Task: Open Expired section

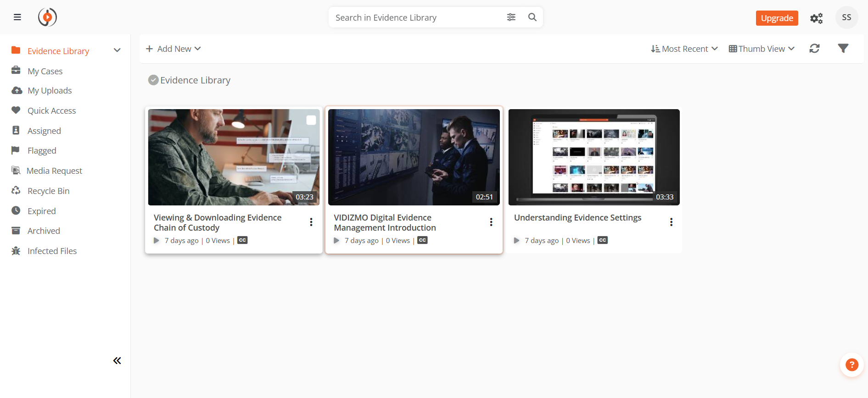Action: tap(41, 211)
